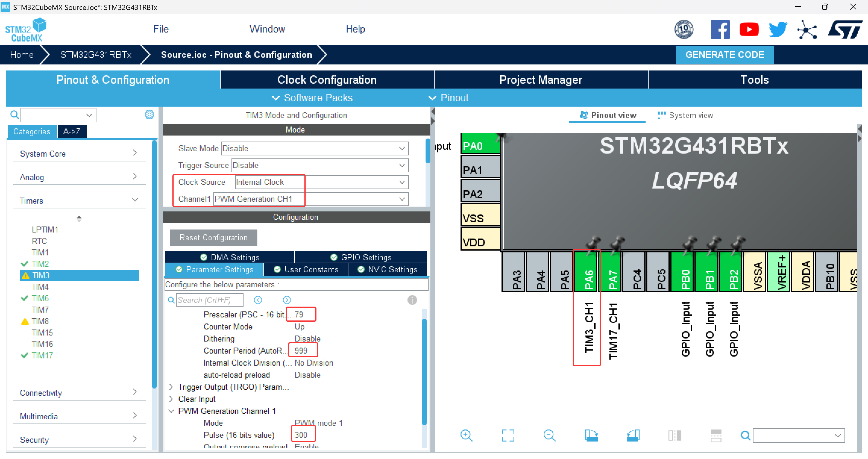The image size is (868, 459).
Task: Collapse PWM Generation Channel 1 group
Action: click(x=171, y=411)
